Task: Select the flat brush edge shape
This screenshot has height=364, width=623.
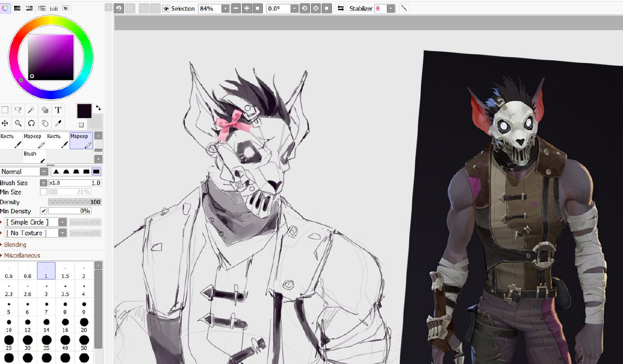Action: coord(97,172)
